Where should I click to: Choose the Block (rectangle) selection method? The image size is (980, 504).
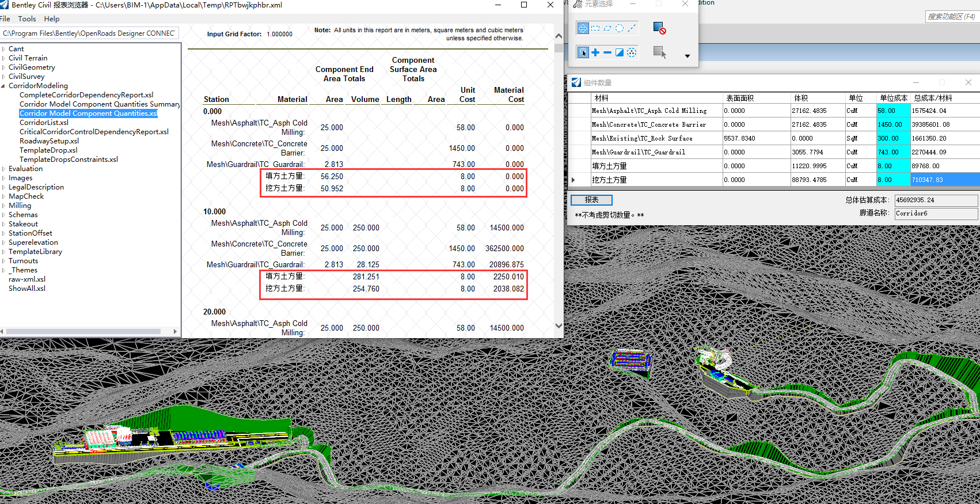tap(595, 28)
